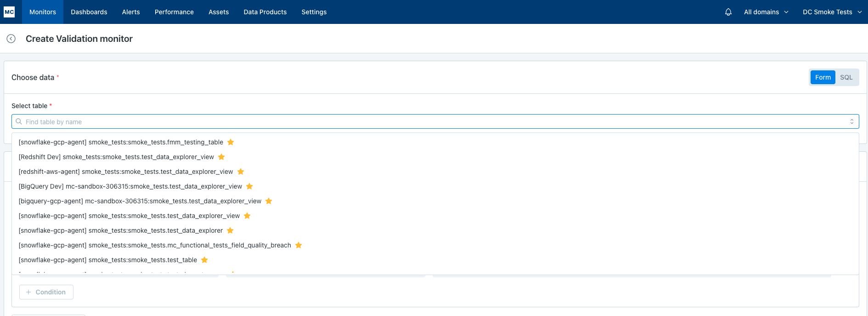Expand the All domains dropdown

click(766, 12)
